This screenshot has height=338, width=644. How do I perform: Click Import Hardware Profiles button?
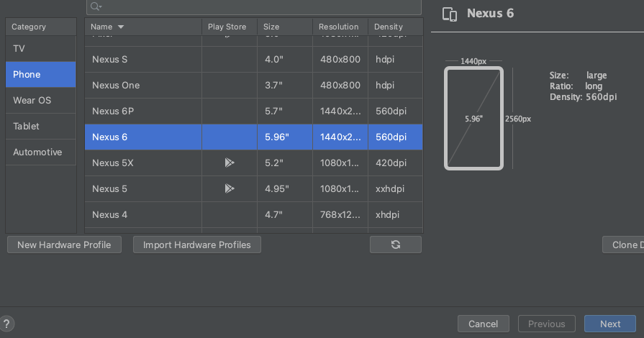coord(196,245)
